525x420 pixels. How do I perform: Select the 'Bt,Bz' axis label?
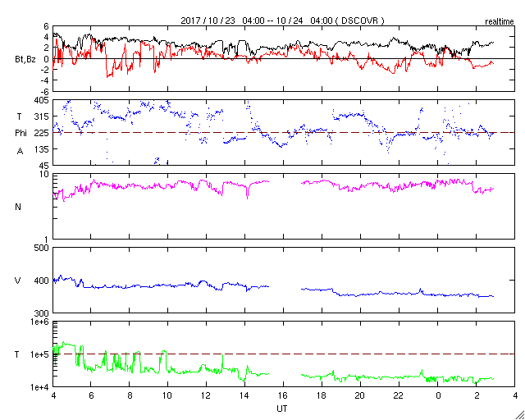(x=25, y=62)
